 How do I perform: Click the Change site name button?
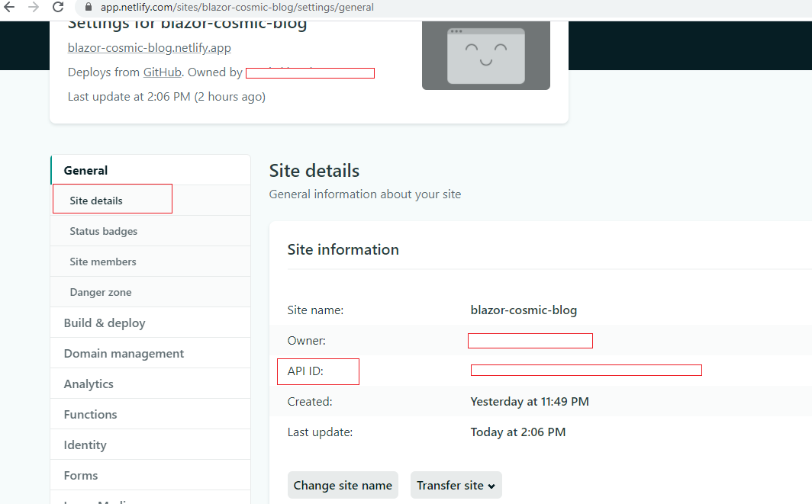click(x=343, y=486)
